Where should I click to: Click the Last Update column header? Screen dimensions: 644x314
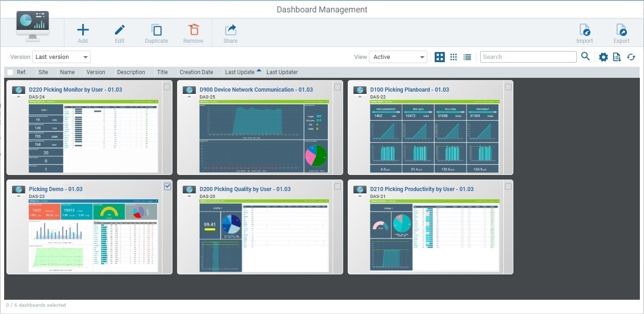pos(240,72)
